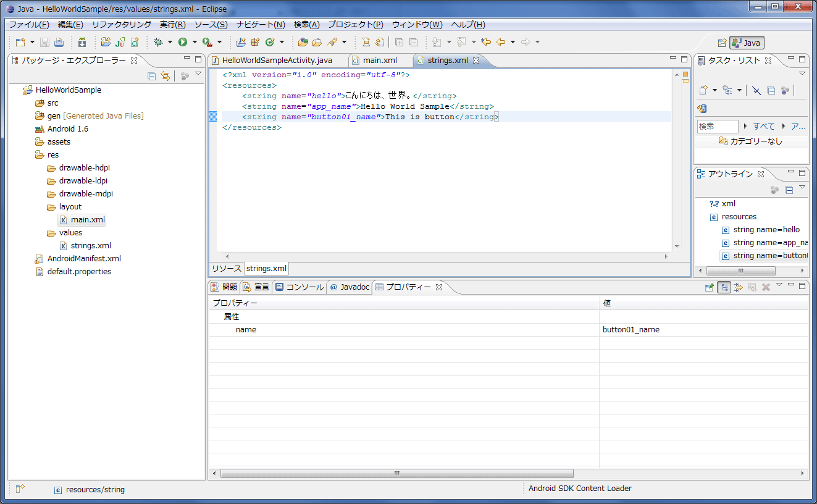Screen dimensions: 817x504
Task: Collapse all in Package Explorer
Action: [152, 76]
